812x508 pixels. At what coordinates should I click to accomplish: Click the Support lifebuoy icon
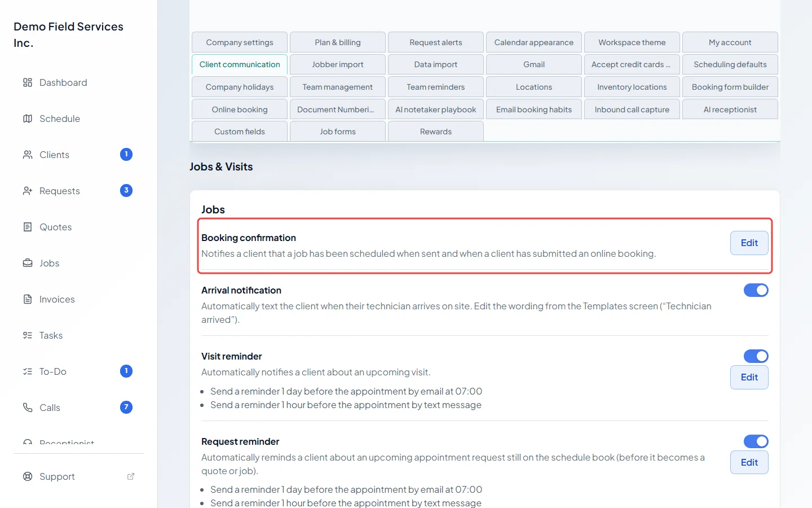coord(28,476)
